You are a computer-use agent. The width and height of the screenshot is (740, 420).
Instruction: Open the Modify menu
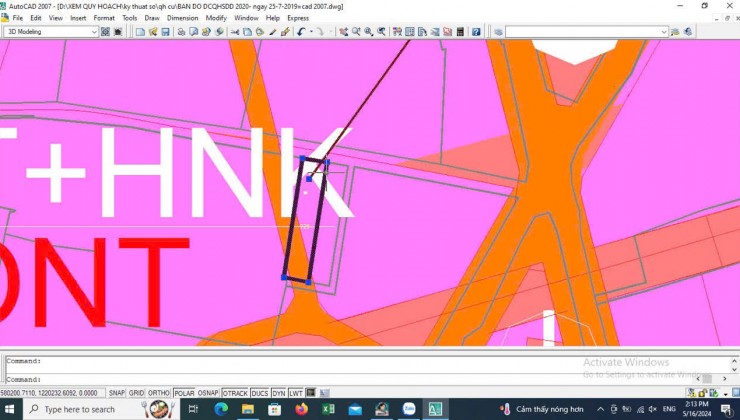[216, 18]
